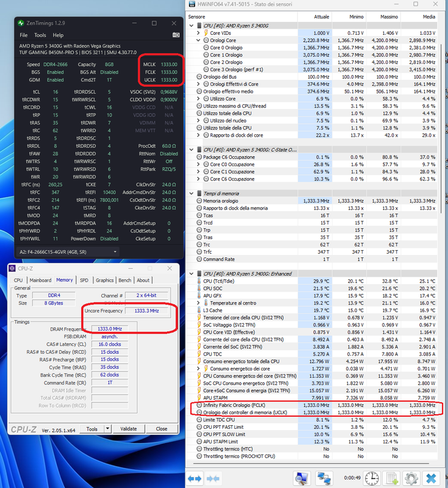
Task: Open the Help menu in ZenTimings
Action: pyautogui.click(x=58, y=35)
